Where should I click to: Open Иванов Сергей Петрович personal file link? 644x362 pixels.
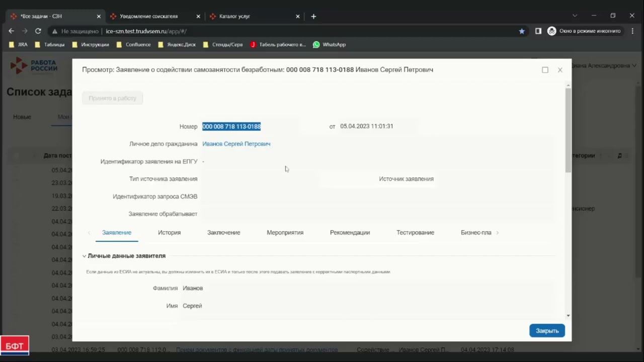(236, 144)
